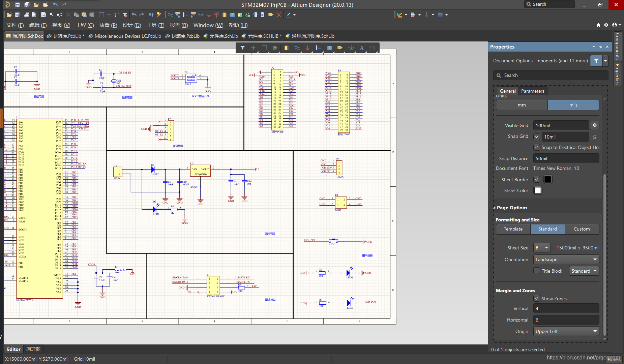Toggle visible grid eye icon
The height and width of the screenshot is (364, 624).
pos(595,125)
